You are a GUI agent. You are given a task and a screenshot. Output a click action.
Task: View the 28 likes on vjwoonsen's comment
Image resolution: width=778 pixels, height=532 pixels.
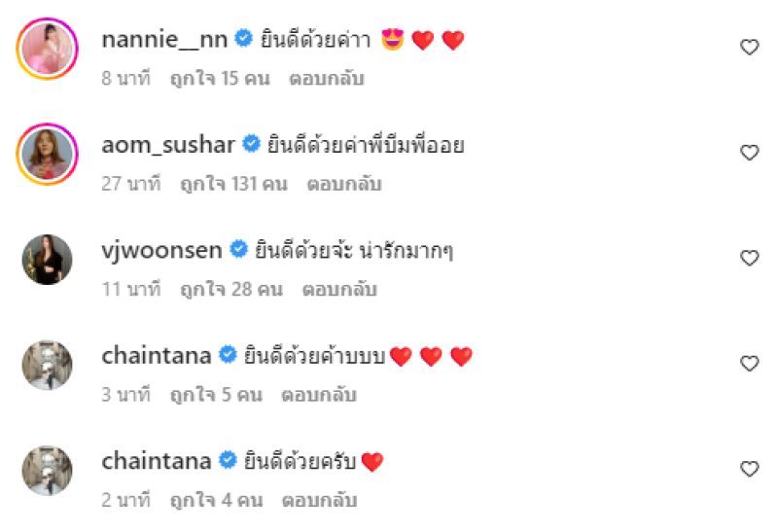231,290
